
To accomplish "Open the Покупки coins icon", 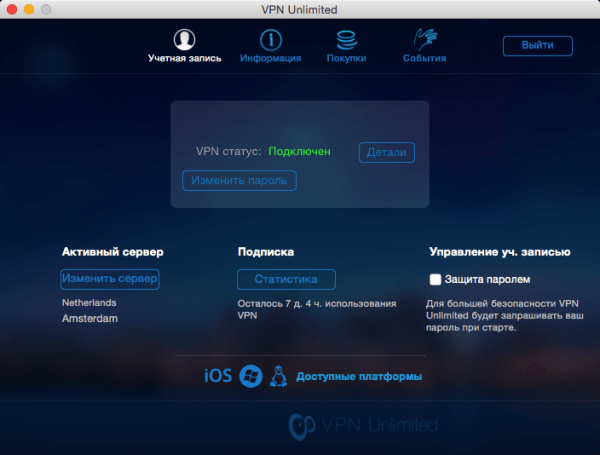I will (x=347, y=40).
